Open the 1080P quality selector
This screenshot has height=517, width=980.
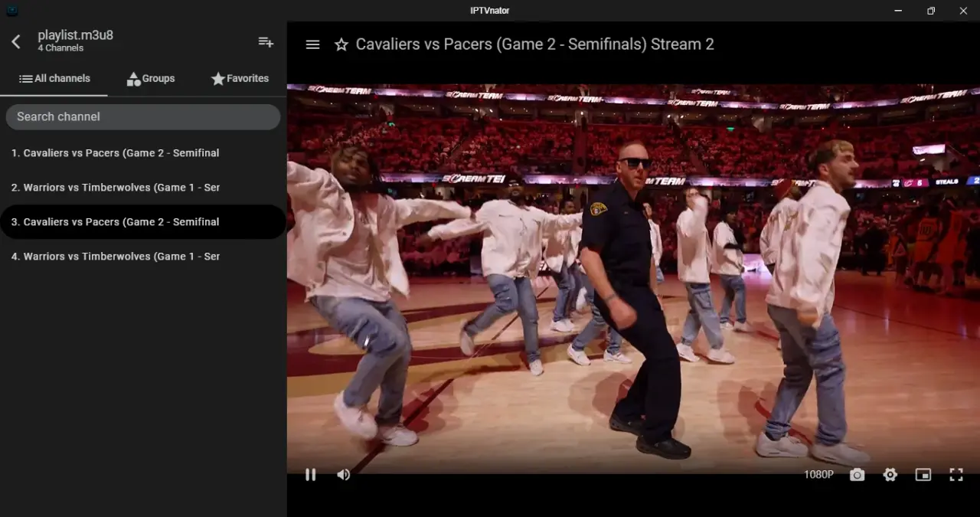click(818, 475)
